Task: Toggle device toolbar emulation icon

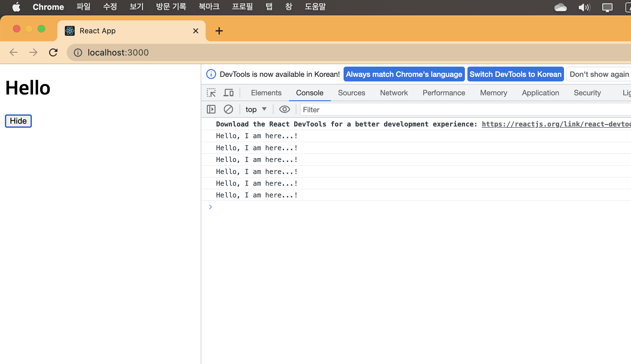Action: click(228, 93)
